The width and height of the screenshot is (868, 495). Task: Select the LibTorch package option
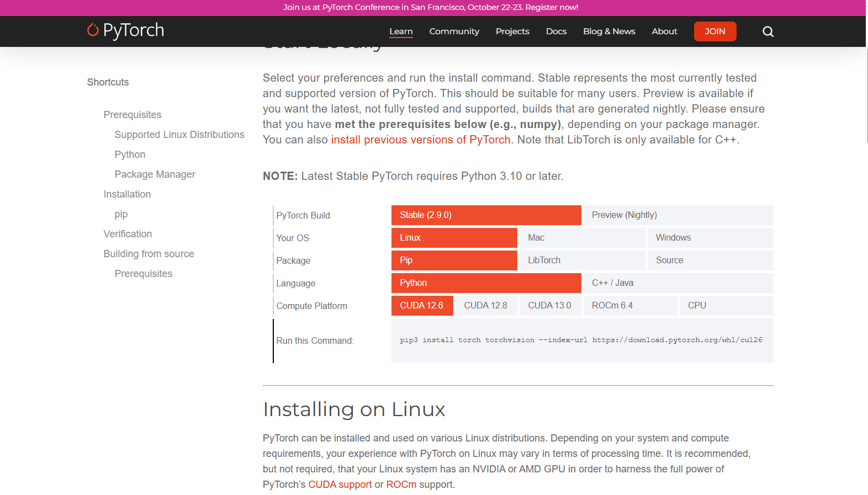pos(583,260)
